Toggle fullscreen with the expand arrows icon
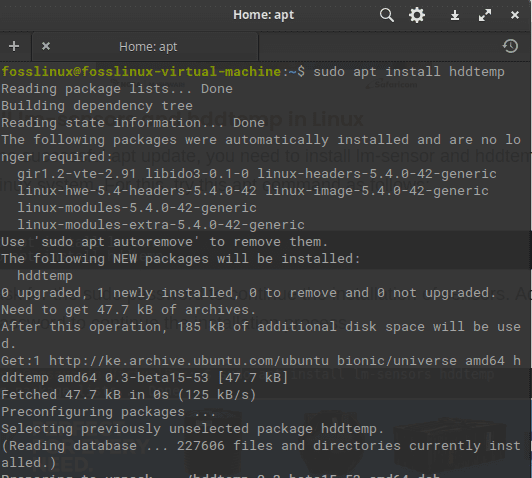This screenshot has height=478, width=532. point(485,15)
